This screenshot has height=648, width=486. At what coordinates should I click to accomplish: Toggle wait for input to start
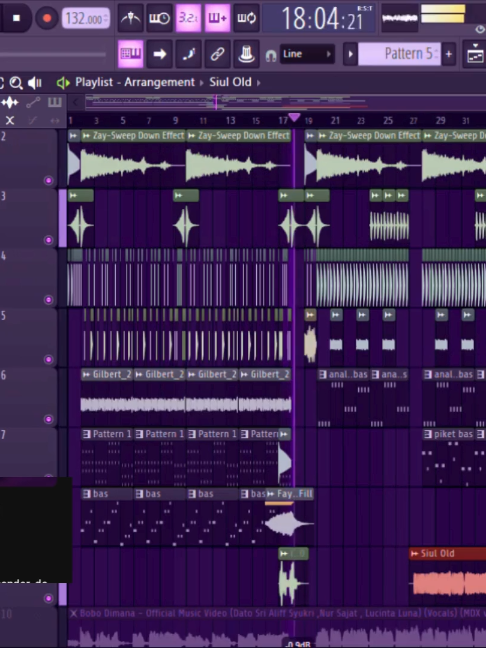coord(159,18)
